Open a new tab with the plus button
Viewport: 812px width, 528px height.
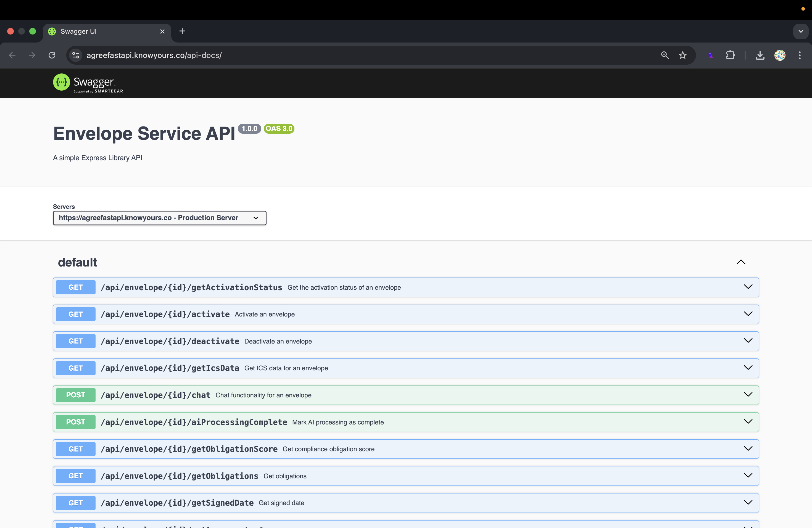tap(182, 31)
